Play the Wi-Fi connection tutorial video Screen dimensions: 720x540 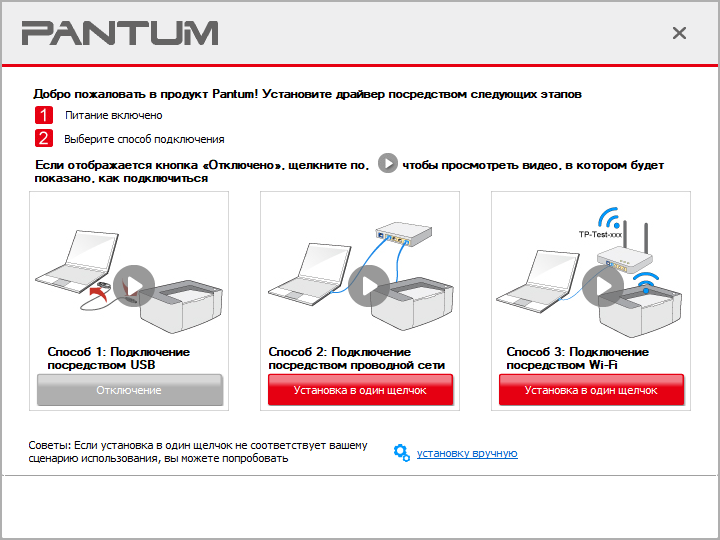tap(603, 286)
